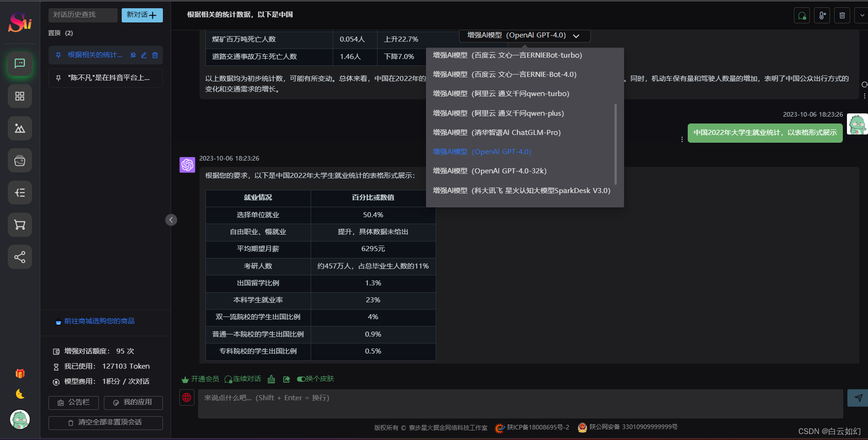Select 清华智谱AI ChatGLM-Pro model
The image size is (868, 440).
pyautogui.click(x=525, y=133)
